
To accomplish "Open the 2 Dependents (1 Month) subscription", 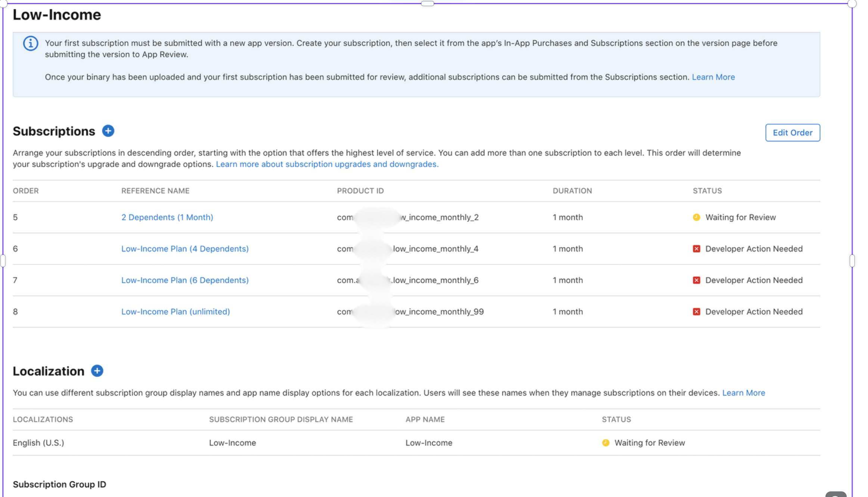I will (167, 217).
